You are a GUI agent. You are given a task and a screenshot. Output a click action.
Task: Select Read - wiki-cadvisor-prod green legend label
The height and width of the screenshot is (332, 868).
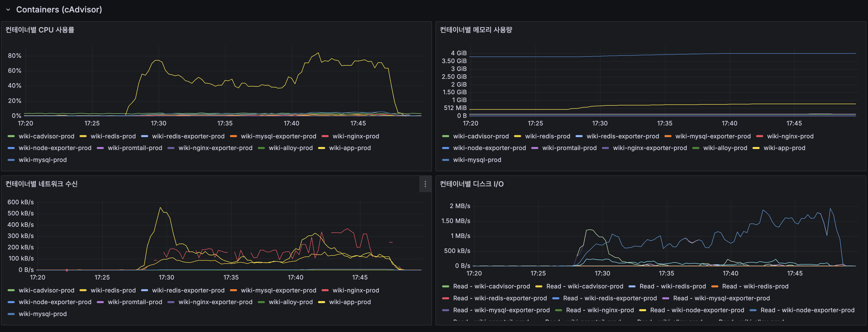[x=491, y=286]
